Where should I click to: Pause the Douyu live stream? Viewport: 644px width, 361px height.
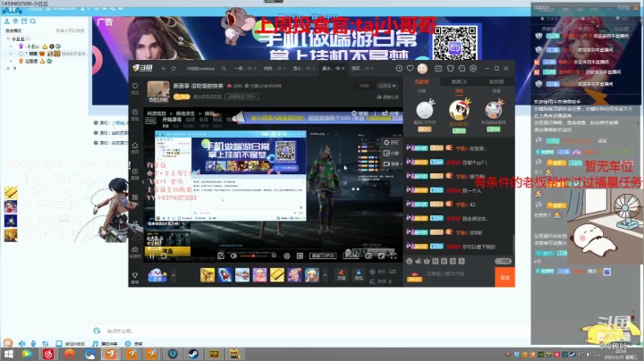[x=152, y=256]
